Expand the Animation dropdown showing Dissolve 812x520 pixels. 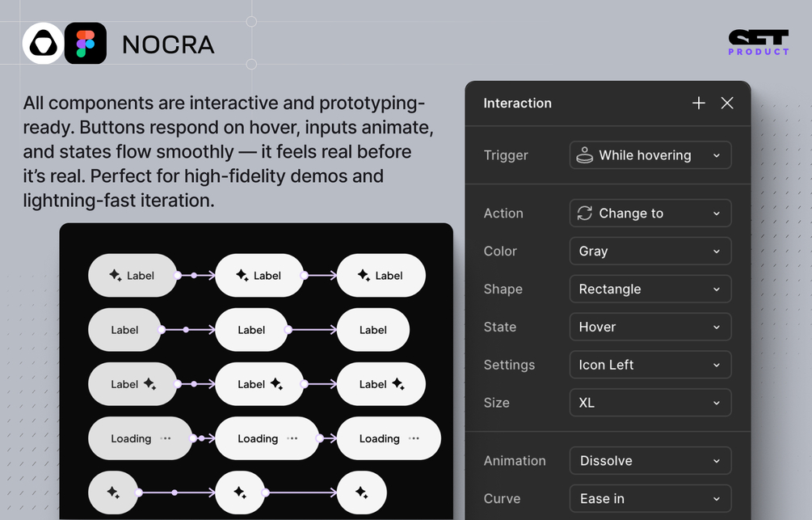click(650, 461)
